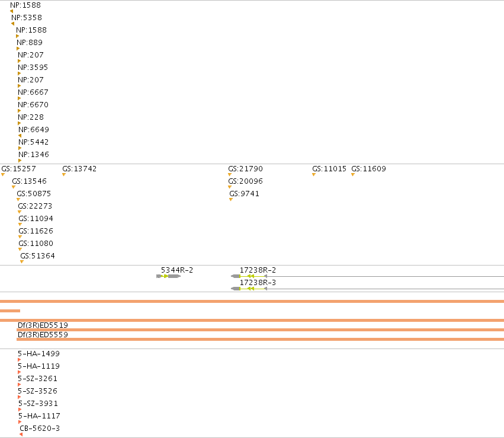Click the GS:11626 label
504x438 pixels.
pos(36,231)
